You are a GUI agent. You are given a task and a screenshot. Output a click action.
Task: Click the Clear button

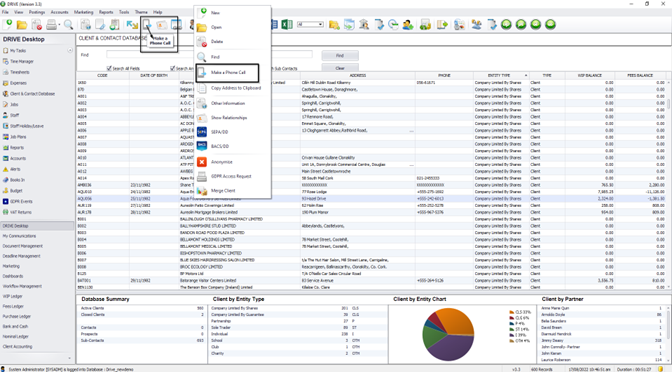click(x=340, y=68)
